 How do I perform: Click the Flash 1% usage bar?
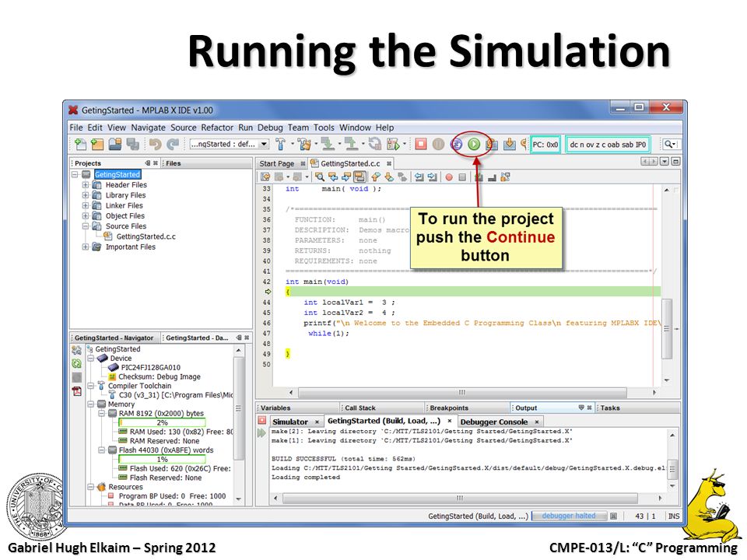pos(162,459)
